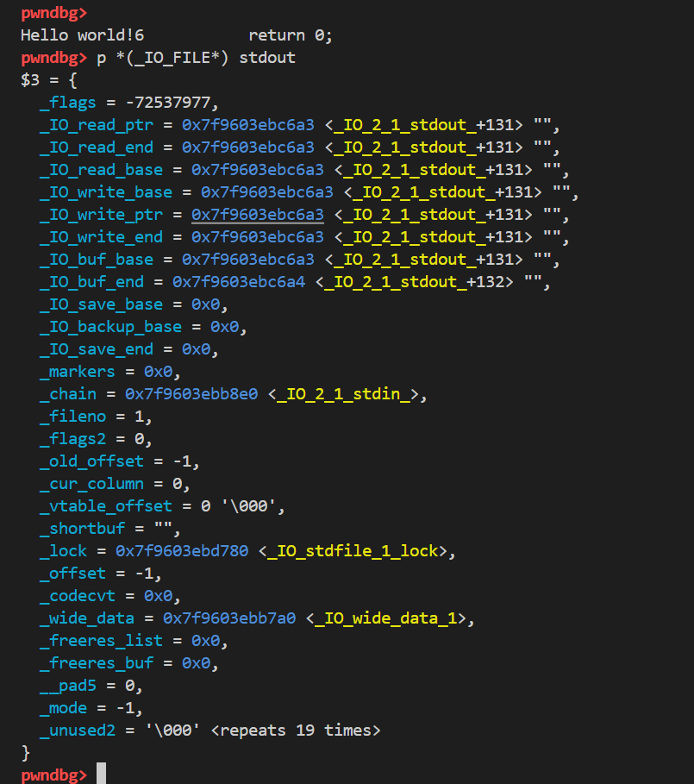
Task: Click the _lock address 0x7f9603ebd780
Action: (182, 550)
